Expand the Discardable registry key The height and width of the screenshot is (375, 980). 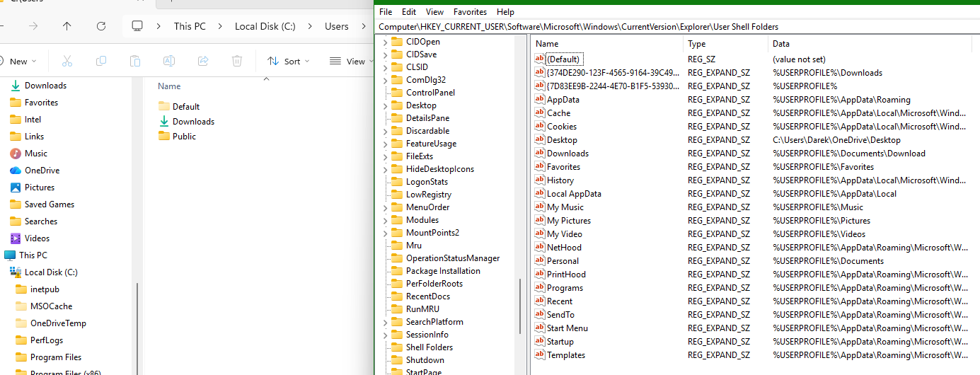(386, 131)
